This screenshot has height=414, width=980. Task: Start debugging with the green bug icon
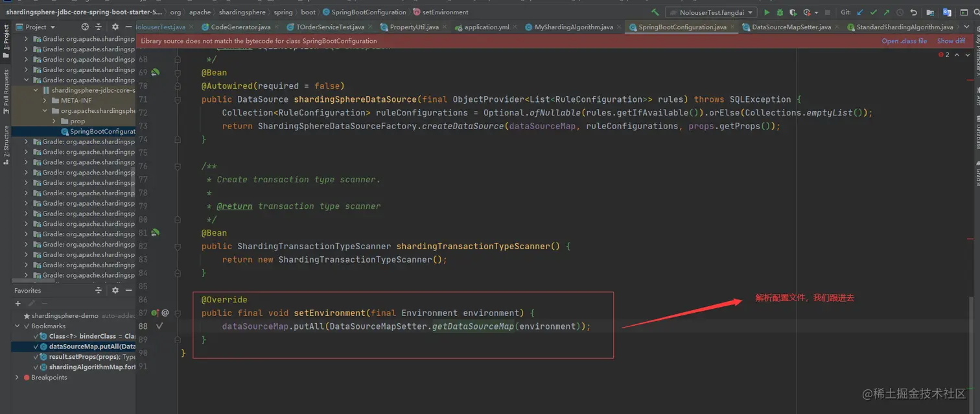click(780, 12)
